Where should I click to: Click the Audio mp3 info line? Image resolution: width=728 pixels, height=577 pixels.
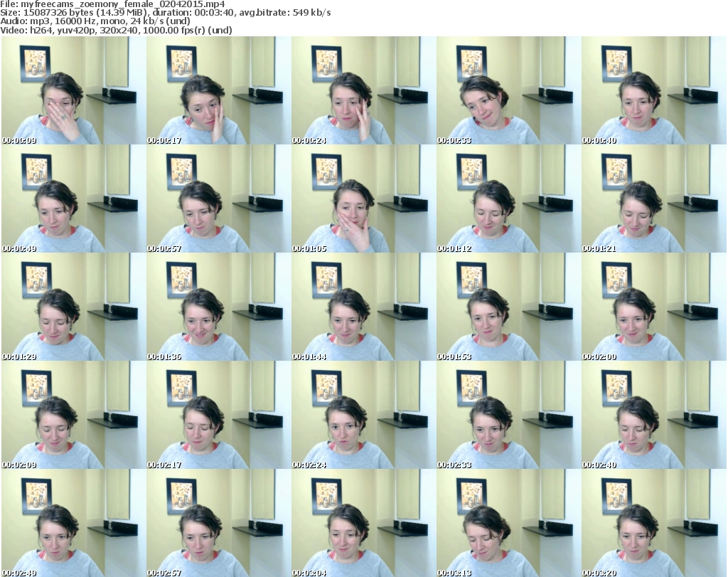(95, 21)
